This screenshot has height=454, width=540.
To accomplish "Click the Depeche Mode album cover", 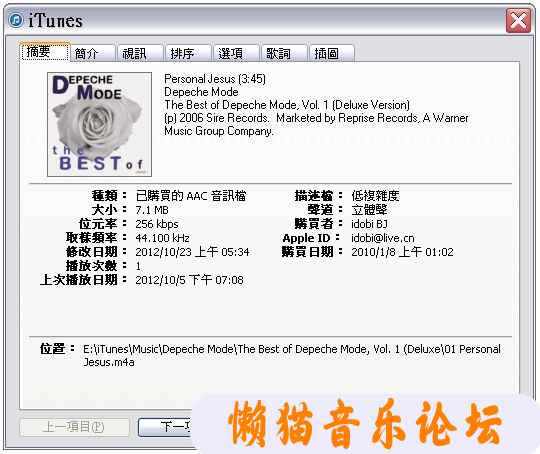I will pyautogui.click(x=100, y=124).
